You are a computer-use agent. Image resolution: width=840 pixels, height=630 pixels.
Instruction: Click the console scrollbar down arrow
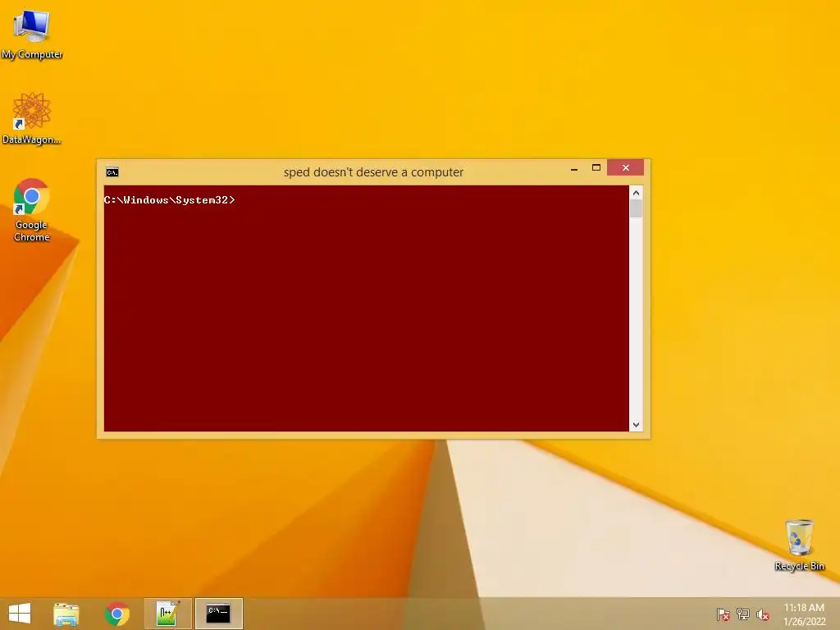click(x=636, y=425)
